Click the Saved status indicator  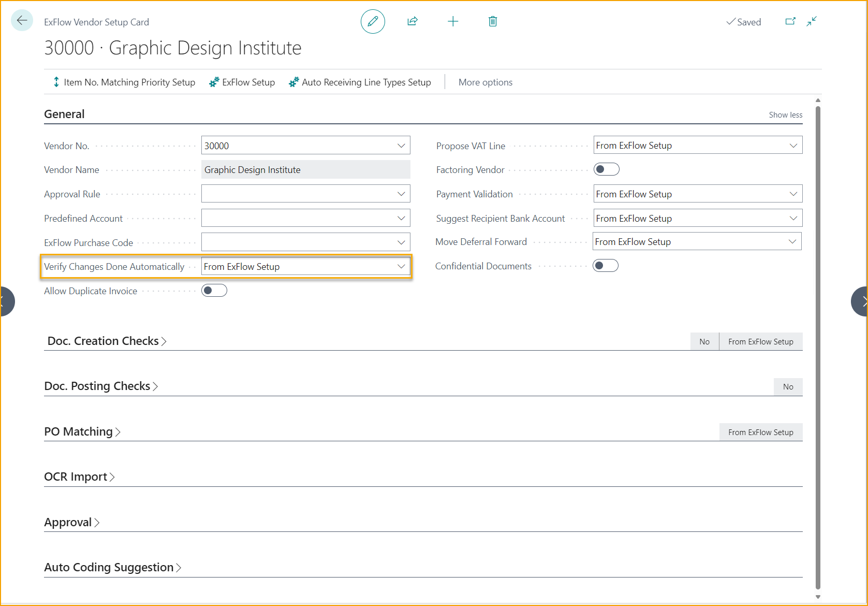click(x=744, y=22)
